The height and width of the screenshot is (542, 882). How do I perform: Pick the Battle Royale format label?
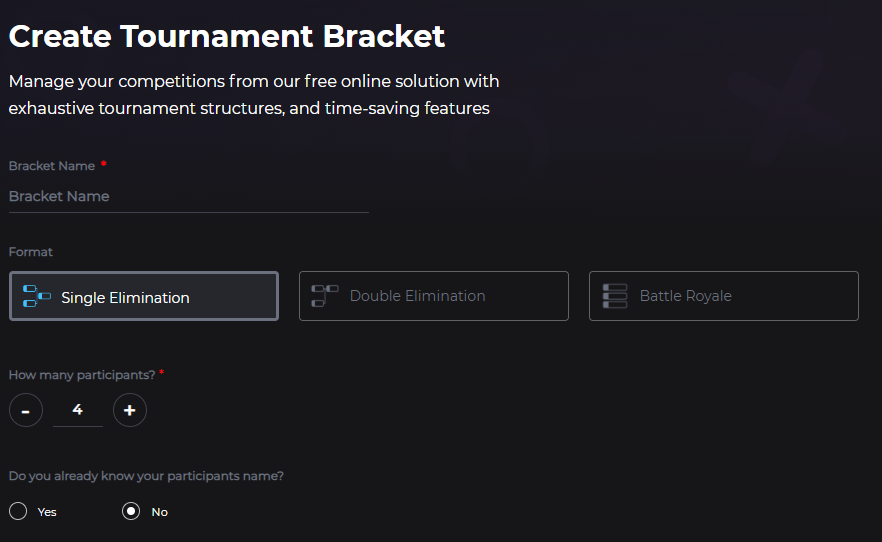685,296
